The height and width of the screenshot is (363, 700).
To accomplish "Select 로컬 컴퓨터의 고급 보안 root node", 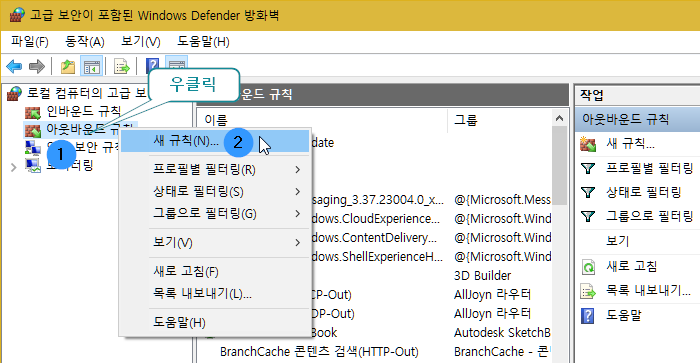I will pos(87,93).
